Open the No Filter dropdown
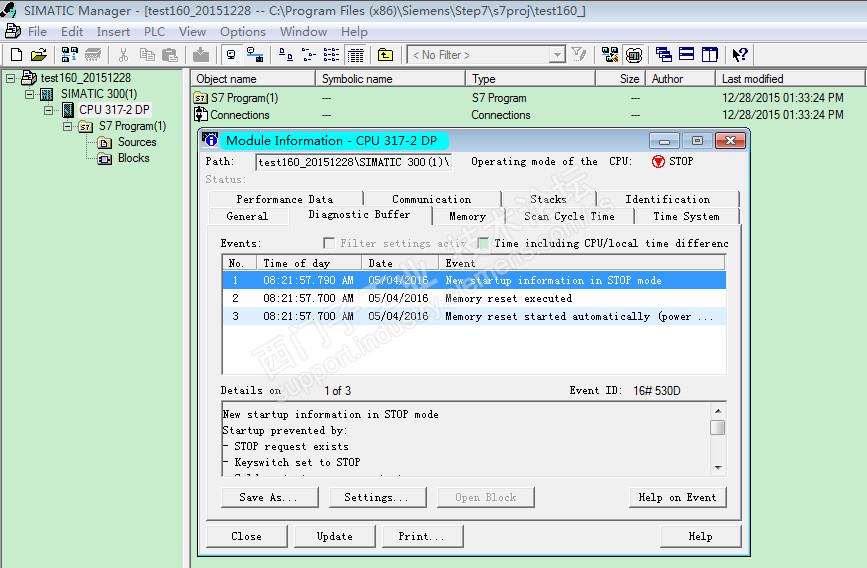Image resolution: width=867 pixels, height=568 pixels. 557,55
